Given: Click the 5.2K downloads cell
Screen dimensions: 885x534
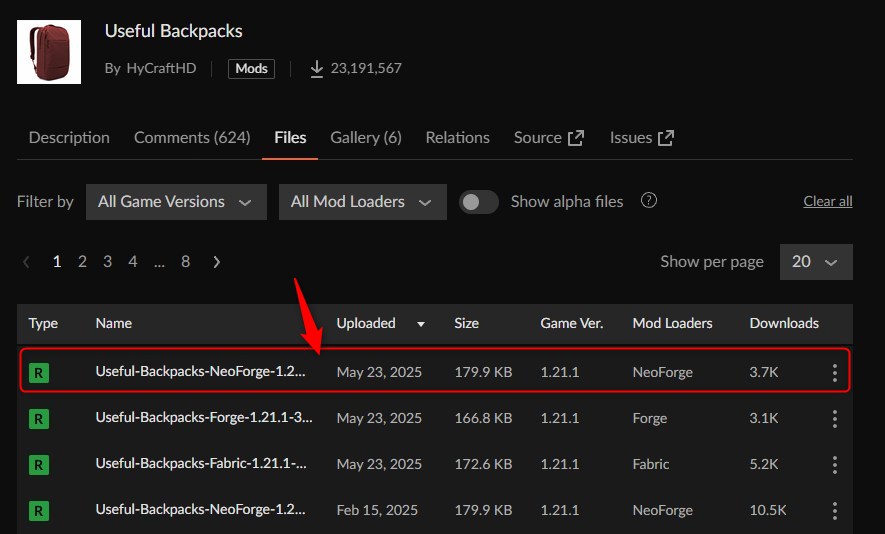Looking at the screenshot, I should click(764, 465).
